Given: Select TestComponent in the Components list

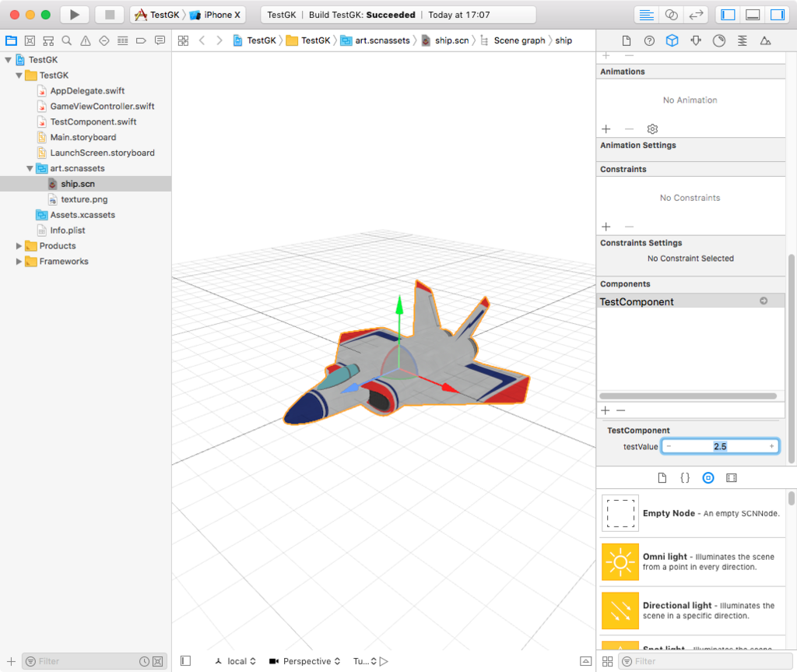Looking at the screenshot, I should 691,301.
